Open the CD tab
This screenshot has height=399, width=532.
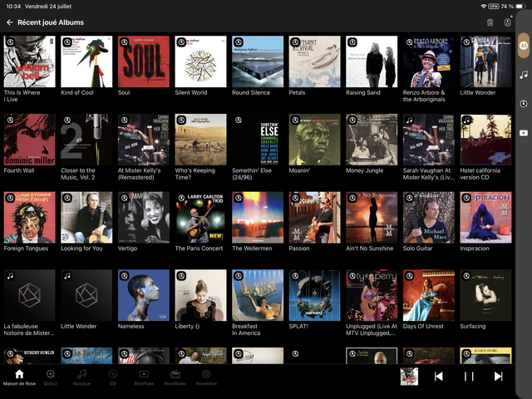[113, 377]
